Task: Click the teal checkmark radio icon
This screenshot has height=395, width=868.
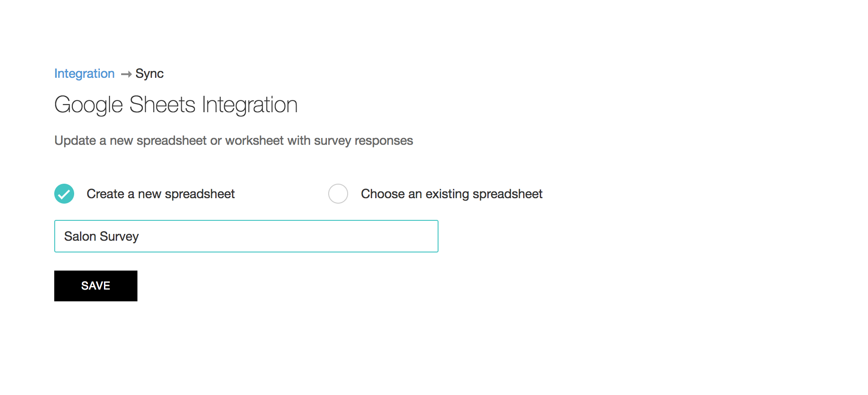Action: pyautogui.click(x=64, y=194)
